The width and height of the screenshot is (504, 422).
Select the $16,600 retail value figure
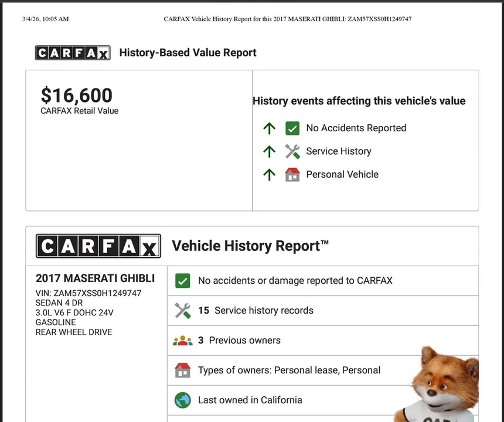(x=77, y=96)
